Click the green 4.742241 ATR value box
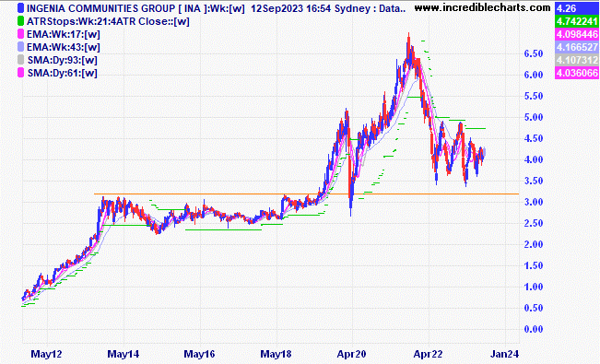The height and width of the screenshot is (364, 600). (576, 21)
